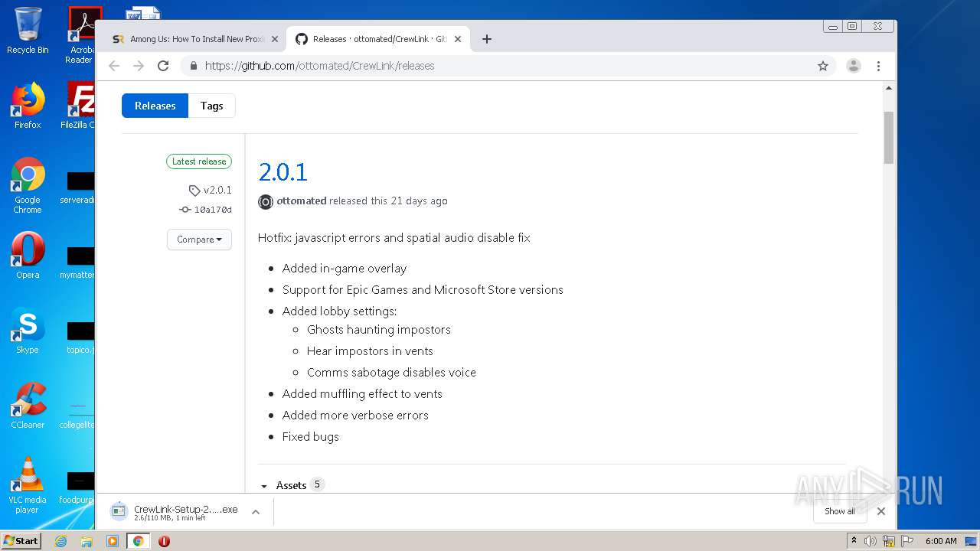
Task: Click ottomated's avatar image
Action: pos(266,201)
